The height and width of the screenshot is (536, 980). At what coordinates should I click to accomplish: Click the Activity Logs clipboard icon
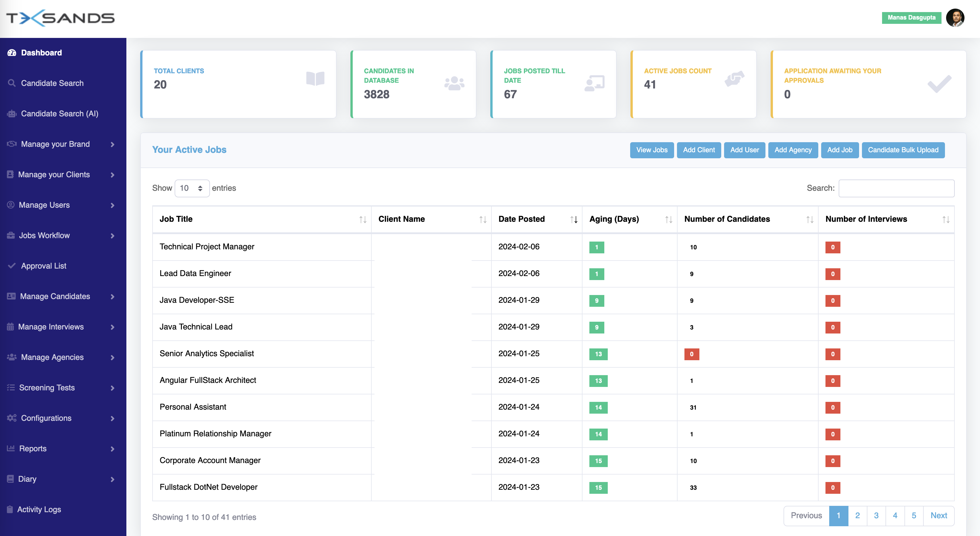[10, 509]
